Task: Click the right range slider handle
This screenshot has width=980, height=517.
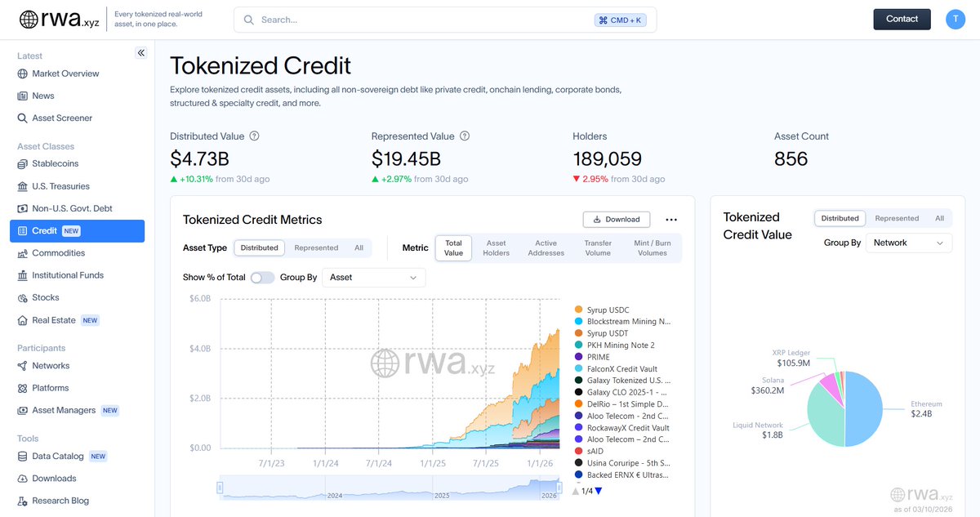Action: click(x=560, y=488)
